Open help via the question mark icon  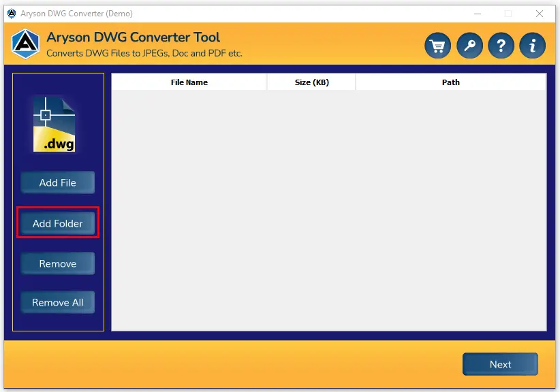501,46
